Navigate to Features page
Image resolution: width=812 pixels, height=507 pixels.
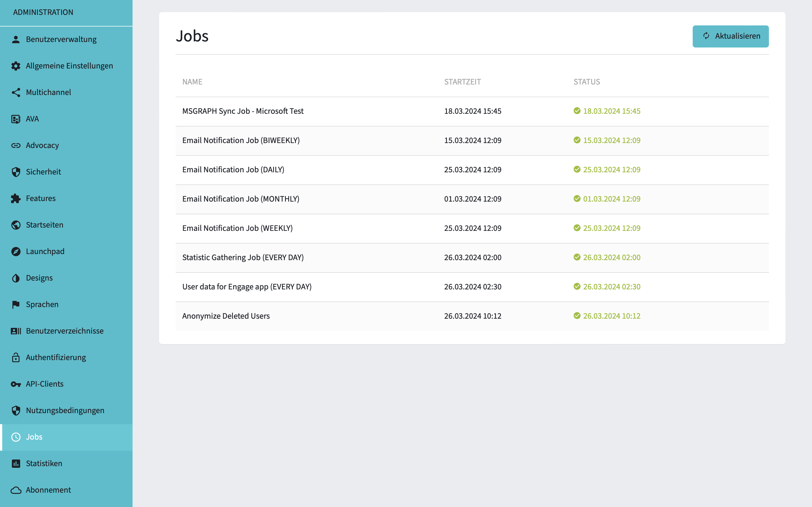66,199
